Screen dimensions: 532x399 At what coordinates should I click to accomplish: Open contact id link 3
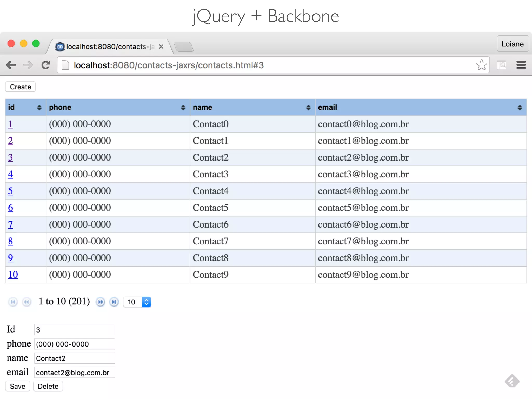point(10,157)
